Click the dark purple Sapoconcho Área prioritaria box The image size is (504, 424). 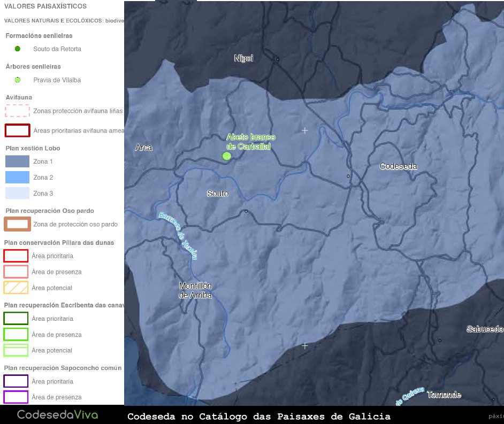(x=16, y=381)
